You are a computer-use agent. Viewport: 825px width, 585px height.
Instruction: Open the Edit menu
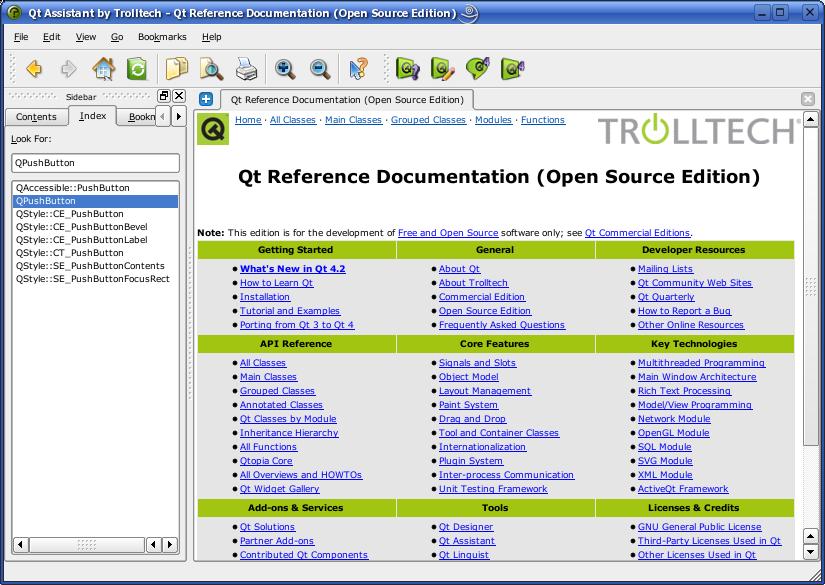tap(52, 37)
